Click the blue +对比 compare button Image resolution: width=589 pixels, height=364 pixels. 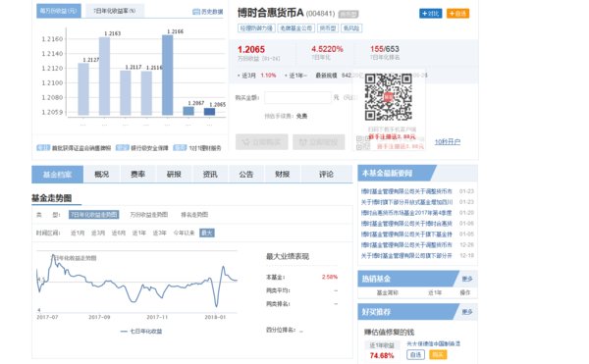431,14
